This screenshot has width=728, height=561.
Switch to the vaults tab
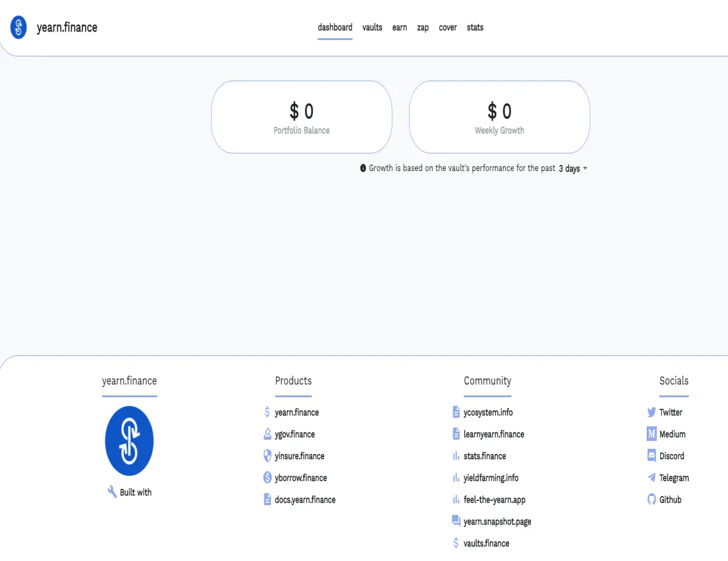tap(372, 27)
